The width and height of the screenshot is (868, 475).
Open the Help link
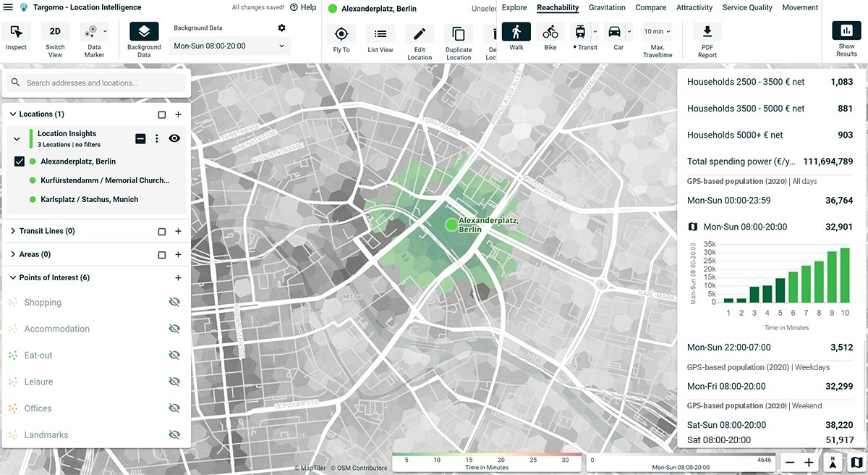(x=303, y=7)
